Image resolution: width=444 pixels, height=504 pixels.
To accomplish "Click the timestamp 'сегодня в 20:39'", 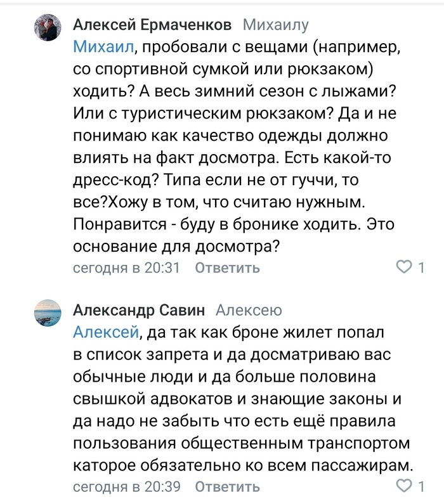I will click(127, 487).
